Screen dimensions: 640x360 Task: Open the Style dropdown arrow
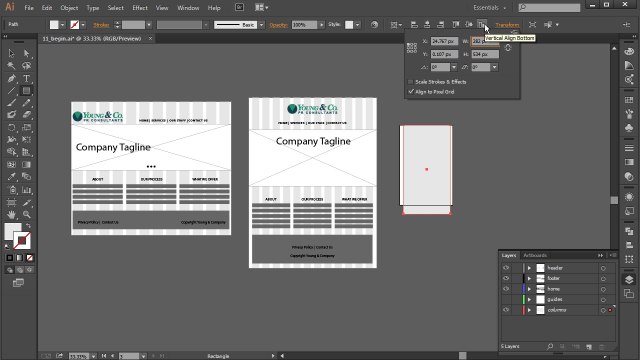358,25
